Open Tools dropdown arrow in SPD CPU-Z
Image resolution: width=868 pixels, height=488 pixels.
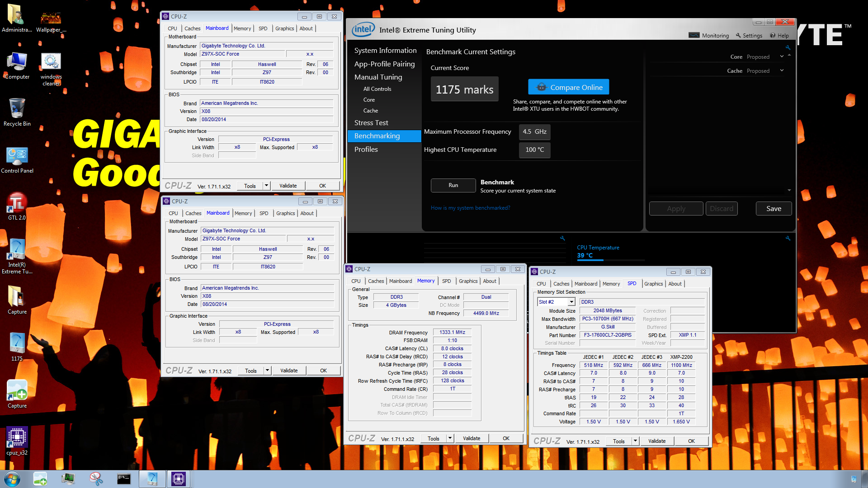(636, 441)
